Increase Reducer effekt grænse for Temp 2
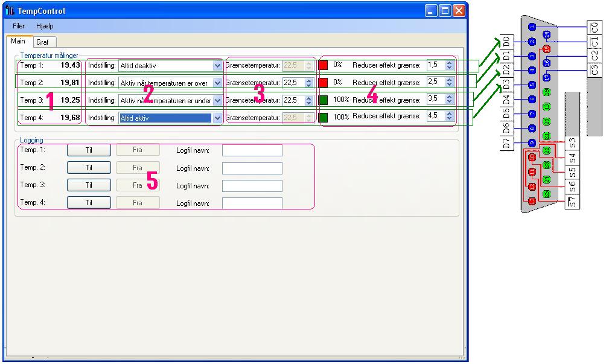Image resolution: width=606 pixels, height=364 pixels. click(449, 79)
